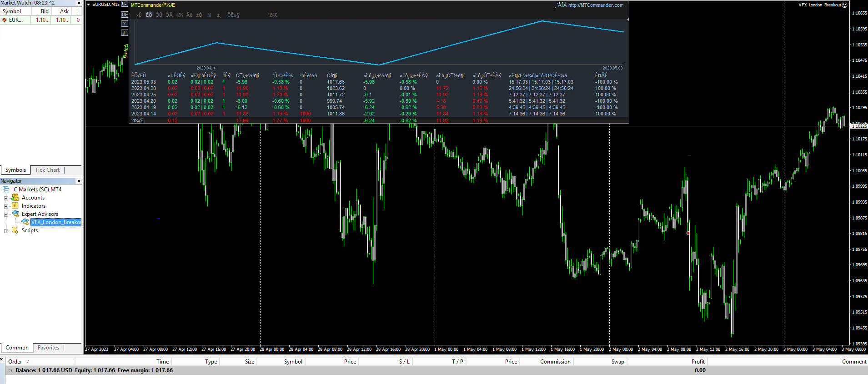Click the question mark help icon on the chart
The image size is (868, 384).
[x=124, y=24]
